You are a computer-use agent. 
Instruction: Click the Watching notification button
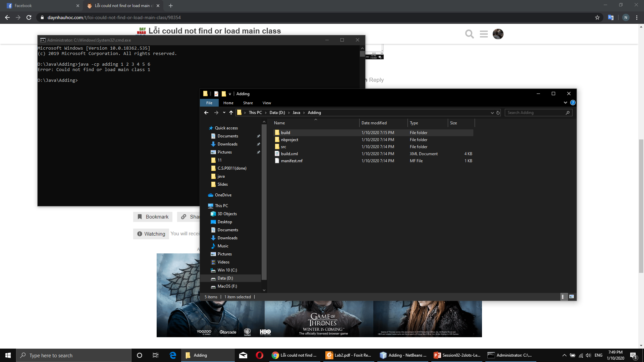(x=151, y=234)
